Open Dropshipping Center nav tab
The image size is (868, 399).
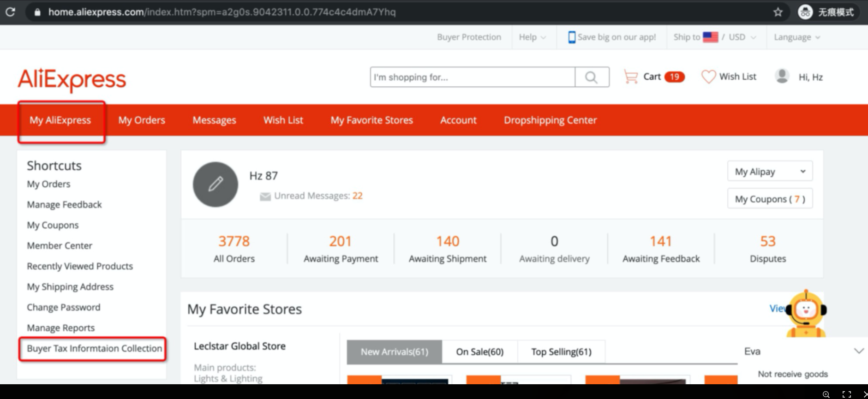point(550,120)
